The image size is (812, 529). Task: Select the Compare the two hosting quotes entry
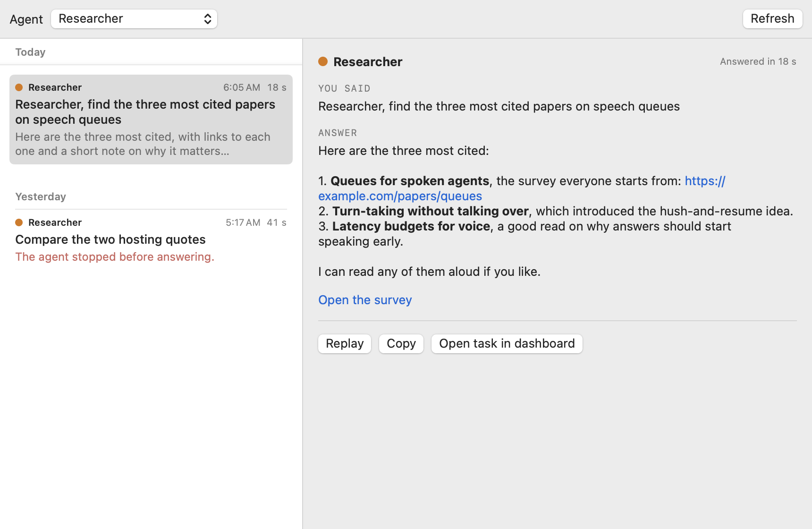151,239
